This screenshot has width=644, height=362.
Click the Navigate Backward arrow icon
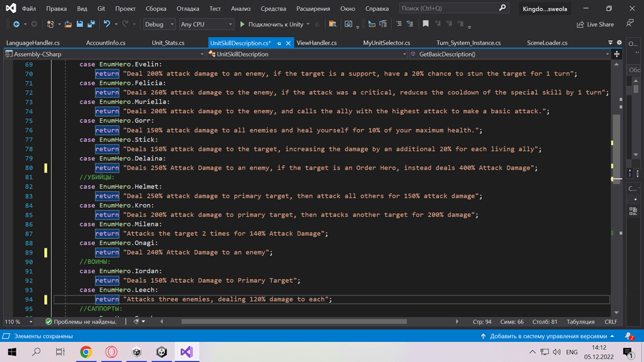click(16, 25)
